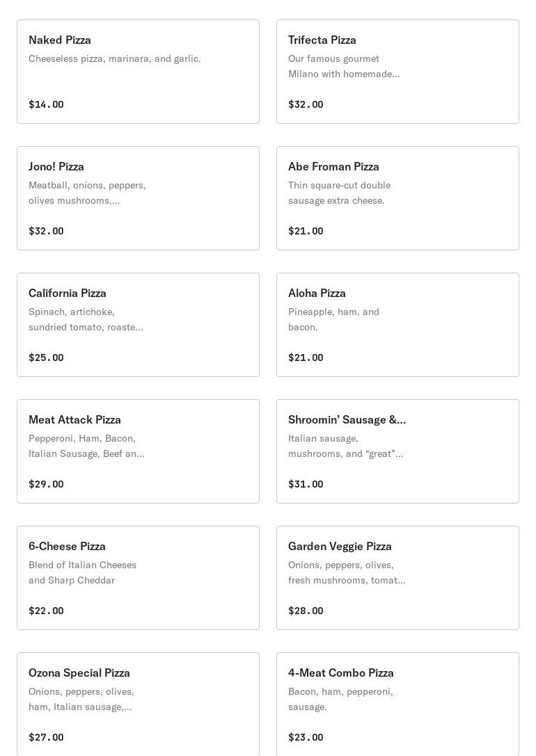
Task: Select the Ozona Special Pizza card
Action: coord(138,705)
